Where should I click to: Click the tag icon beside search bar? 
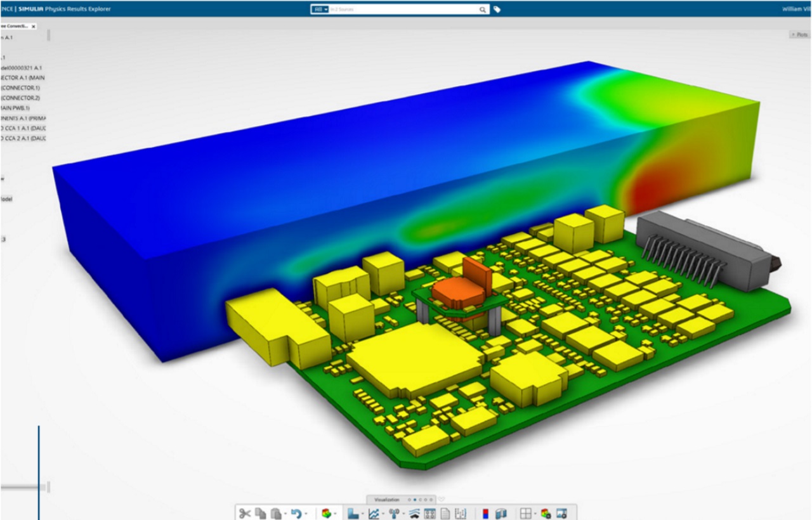click(x=497, y=10)
